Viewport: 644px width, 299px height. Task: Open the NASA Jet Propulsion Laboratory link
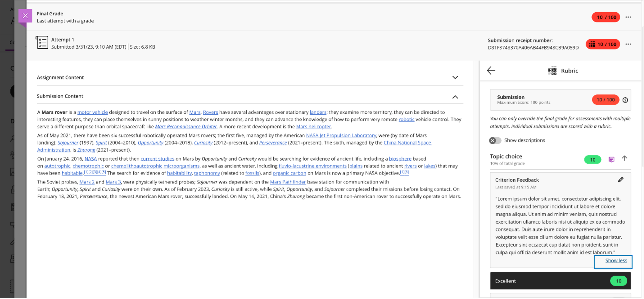coord(341,135)
